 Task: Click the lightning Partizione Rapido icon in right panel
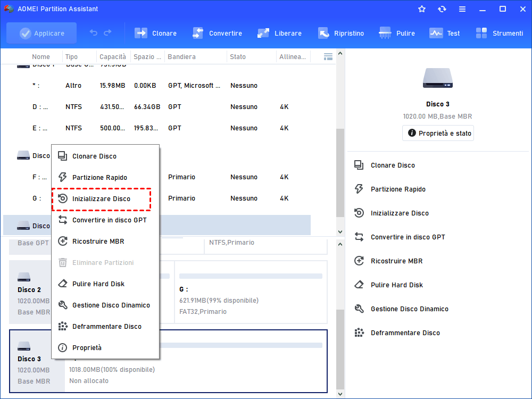pyautogui.click(x=359, y=189)
